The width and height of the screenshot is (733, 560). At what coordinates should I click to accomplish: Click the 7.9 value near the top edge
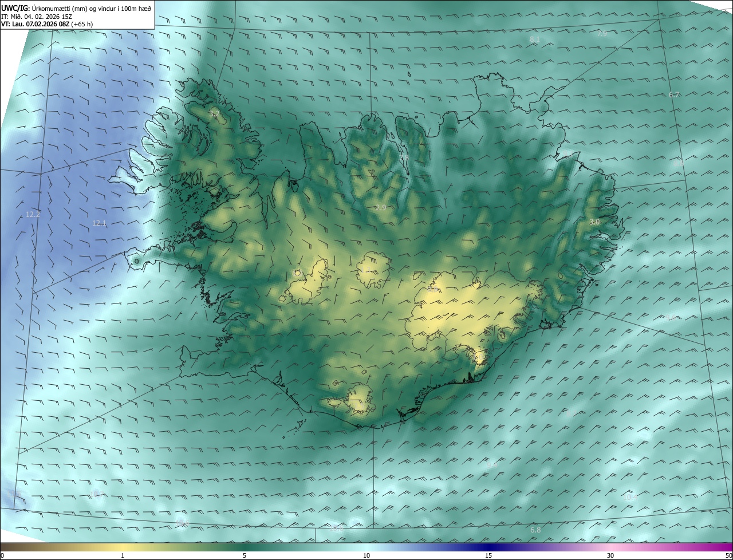(x=602, y=34)
